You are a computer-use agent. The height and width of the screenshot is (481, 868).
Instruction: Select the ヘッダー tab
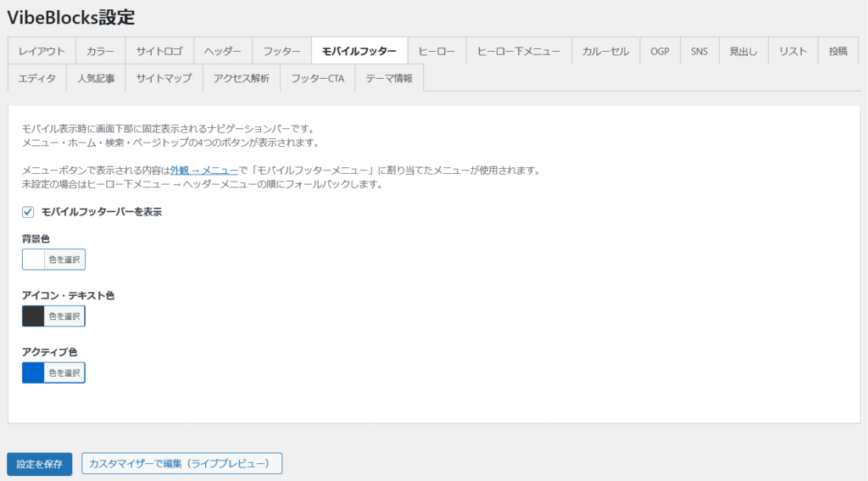point(223,51)
